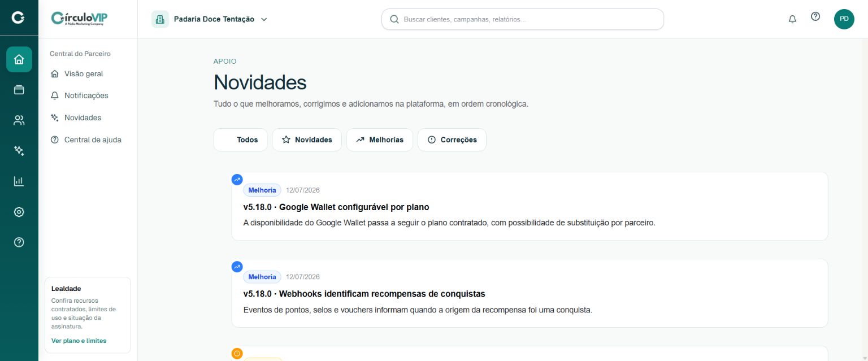Viewport: 868px width, 361px height.
Task: Click the Lealdade card title
Action: pyautogui.click(x=66, y=289)
